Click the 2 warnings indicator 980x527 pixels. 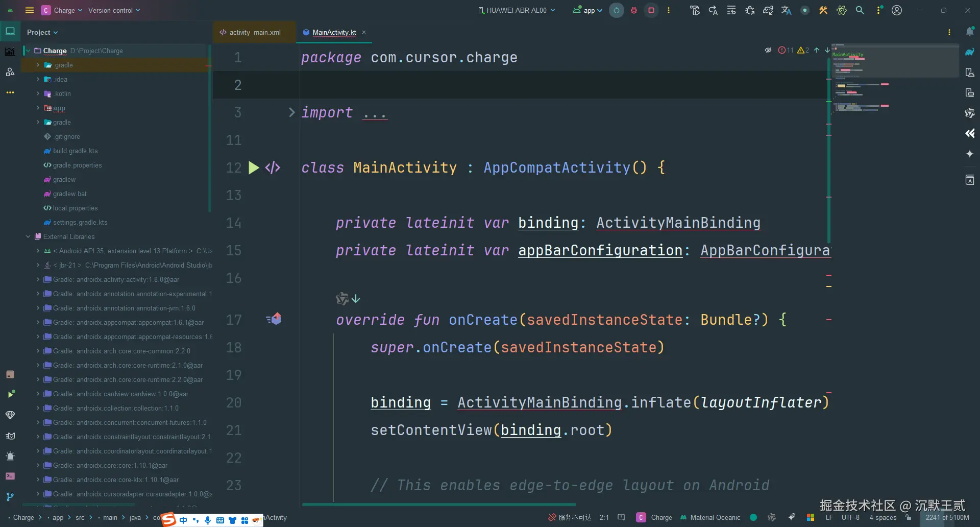click(803, 50)
